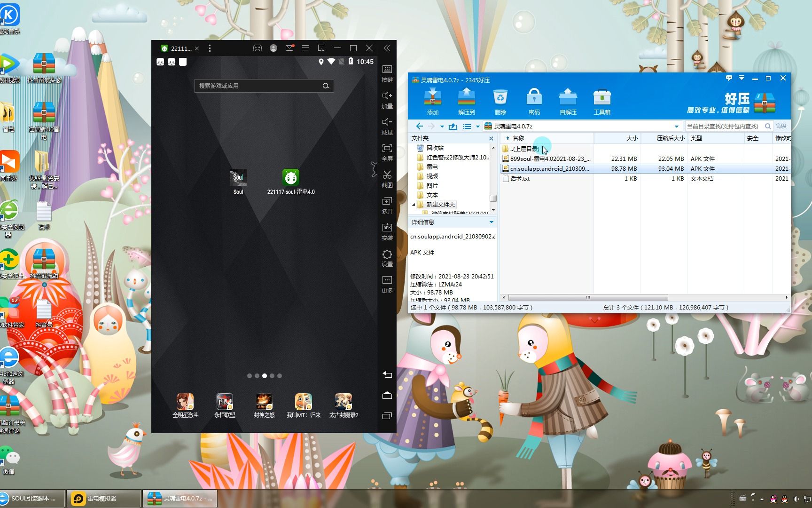This screenshot has height=508, width=812.
Task: Switch to SOUL引流脚本 in the Windows taskbar
Action: coord(32,499)
